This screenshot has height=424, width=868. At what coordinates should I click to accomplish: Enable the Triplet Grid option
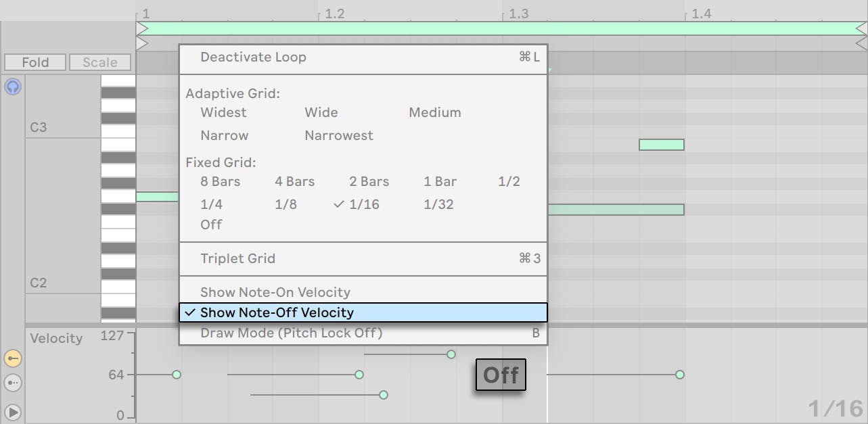[x=237, y=258]
